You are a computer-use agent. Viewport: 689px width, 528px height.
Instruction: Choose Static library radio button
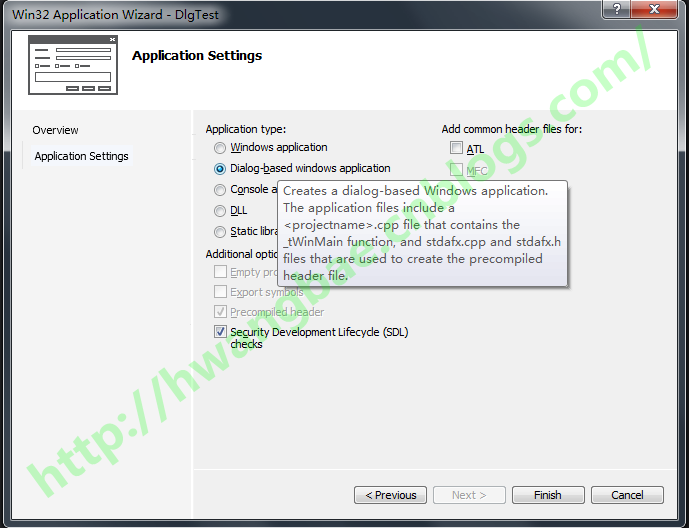[x=220, y=231]
